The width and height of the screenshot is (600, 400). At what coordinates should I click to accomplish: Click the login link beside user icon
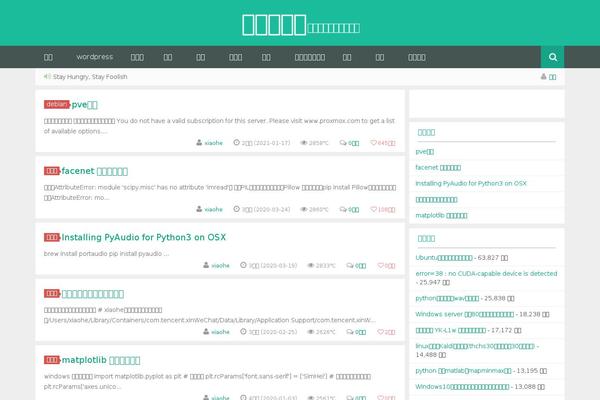pos(552,77)
